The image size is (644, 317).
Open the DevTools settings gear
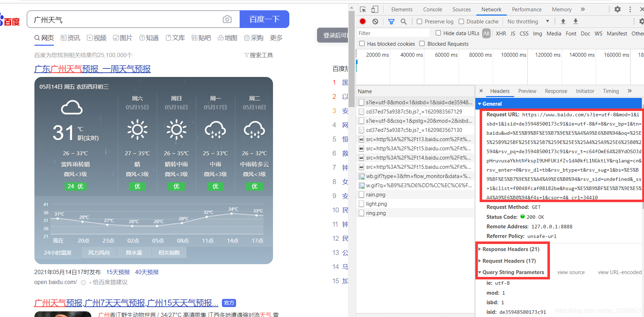click(618, 10)
